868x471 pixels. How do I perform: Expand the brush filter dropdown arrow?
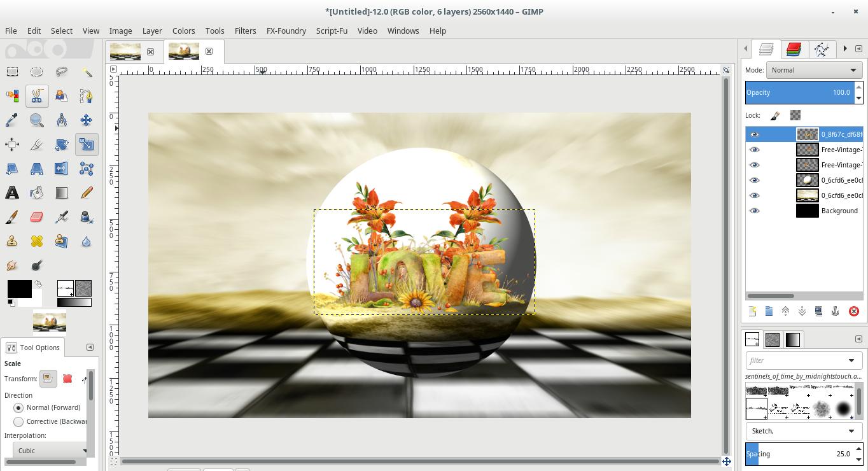pos(851,360)
